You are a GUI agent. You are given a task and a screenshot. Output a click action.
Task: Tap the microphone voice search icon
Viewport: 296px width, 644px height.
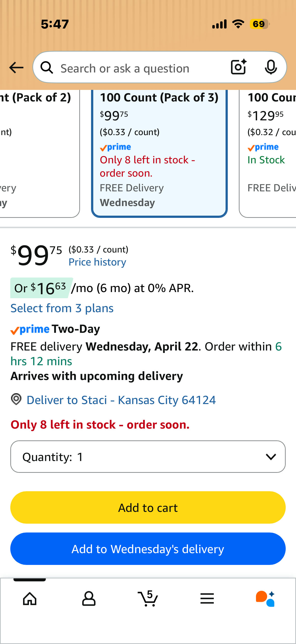pos(271,67)
